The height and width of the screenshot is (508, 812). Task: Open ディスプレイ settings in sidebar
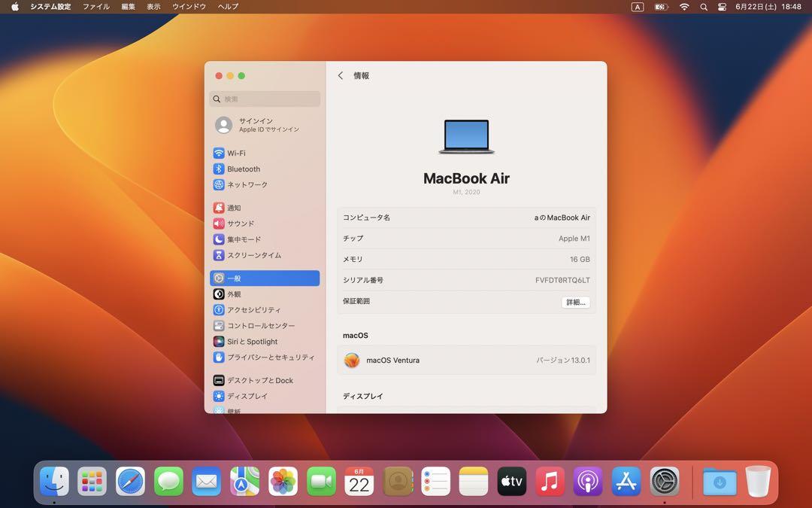[265, 396]
